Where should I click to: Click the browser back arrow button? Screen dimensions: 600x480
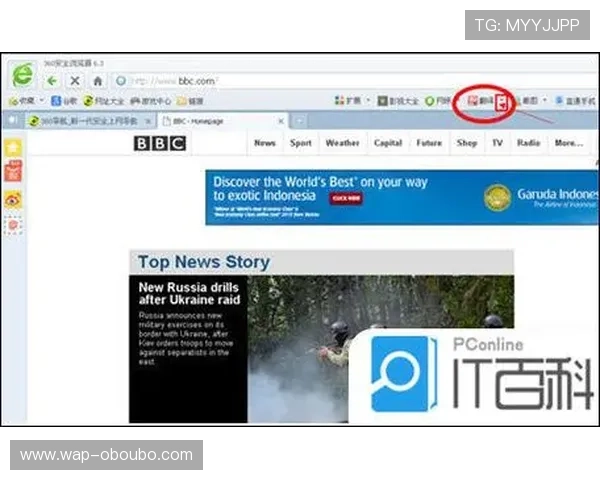52,80
